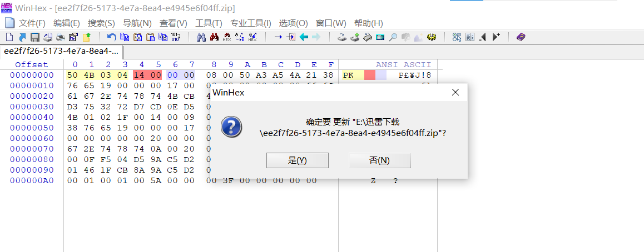
Task: Open the Properties checklist icon
Action: point(73,37)
